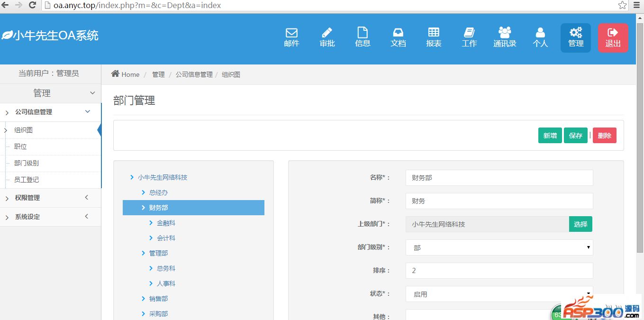Click the green 新增 button
This screenshot has width=644, height=320.
click(550, 136)
